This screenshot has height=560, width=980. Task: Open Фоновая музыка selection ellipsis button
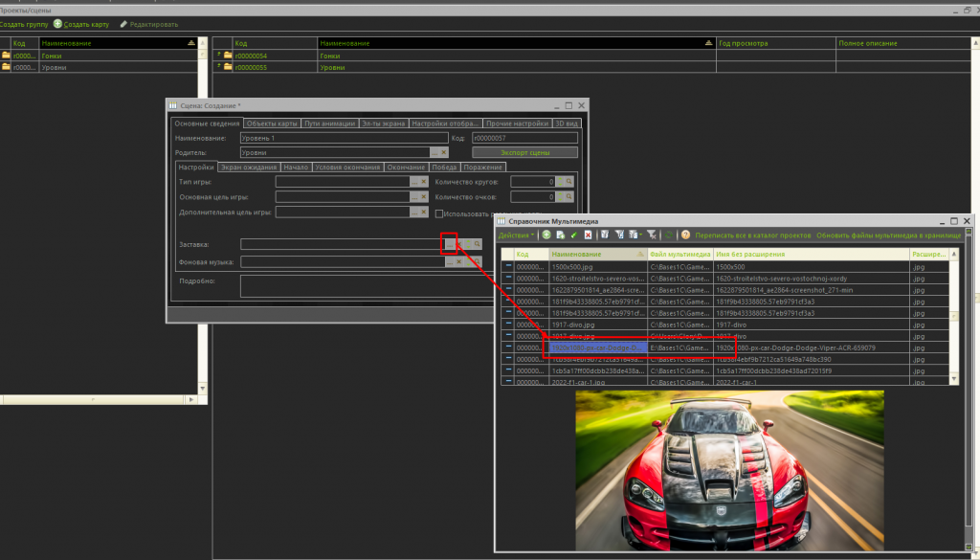(x=449, y=261)
